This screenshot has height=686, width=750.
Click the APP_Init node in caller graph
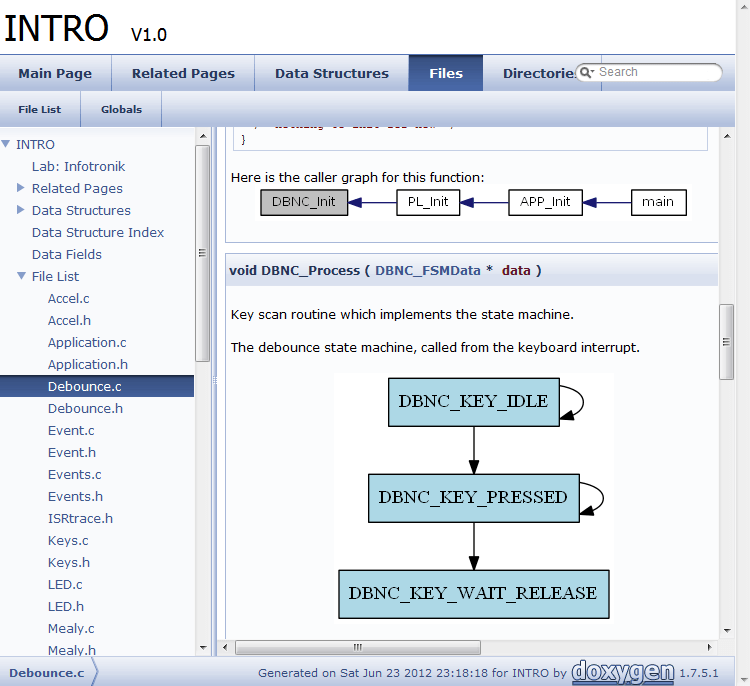[x=545, y=202]
